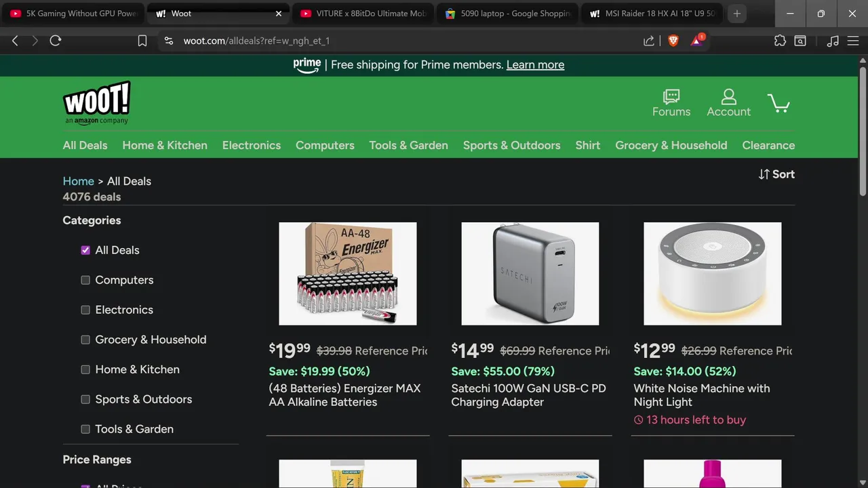Image resolution: width=868 pixels, height=488 pixels.
Task: Click the Amazon Prime logo in banner
Action: [307, 65]
